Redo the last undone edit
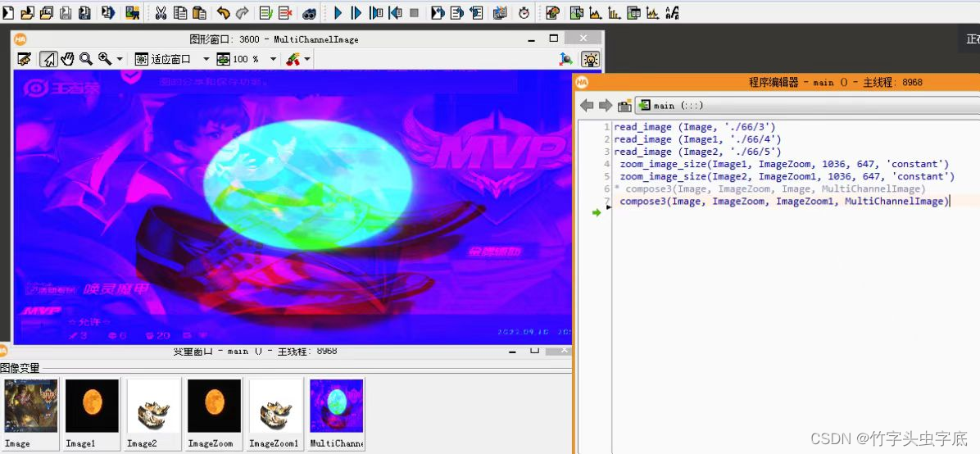The image size is (980, 454). [x=243, y=12]
